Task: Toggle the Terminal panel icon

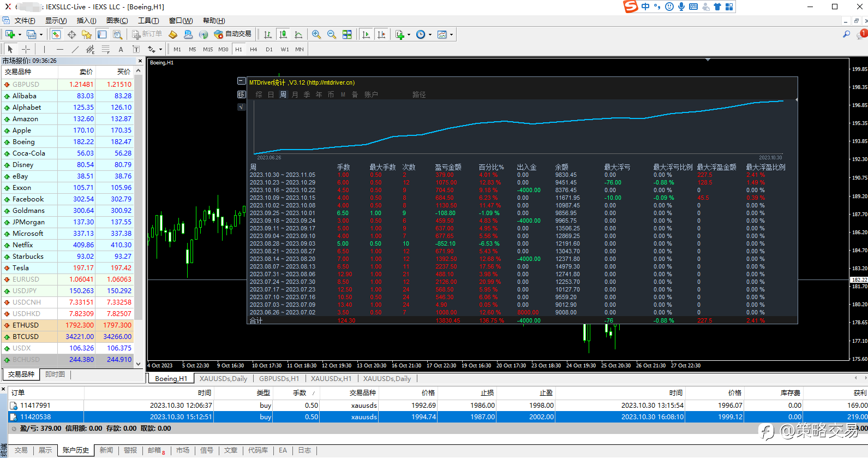Action: pos(102,34)
